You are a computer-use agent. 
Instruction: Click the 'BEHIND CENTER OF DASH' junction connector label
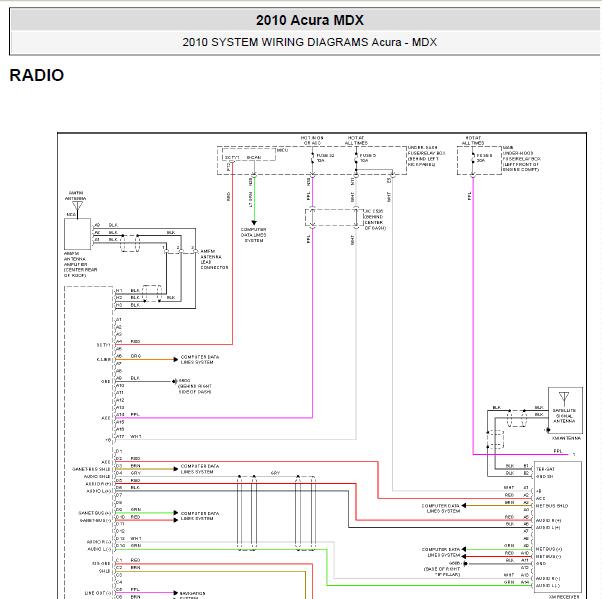point(374,220)
